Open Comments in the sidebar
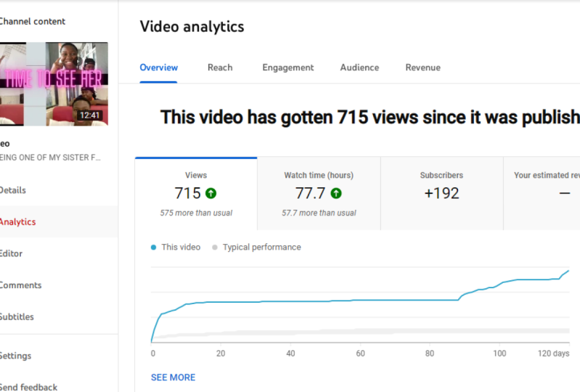Image resolution: width=580 pixels, height=392 pixels. [x=21, y=285]
